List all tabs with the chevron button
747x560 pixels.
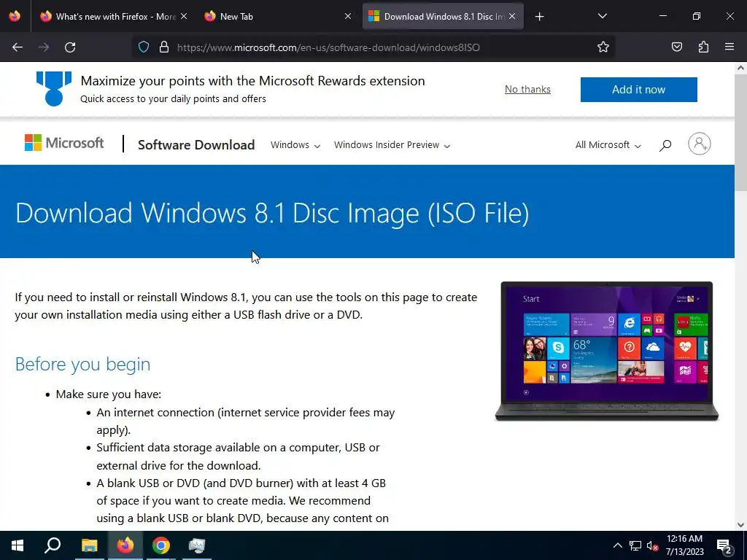pyautogui.click(x=602, y=16)
